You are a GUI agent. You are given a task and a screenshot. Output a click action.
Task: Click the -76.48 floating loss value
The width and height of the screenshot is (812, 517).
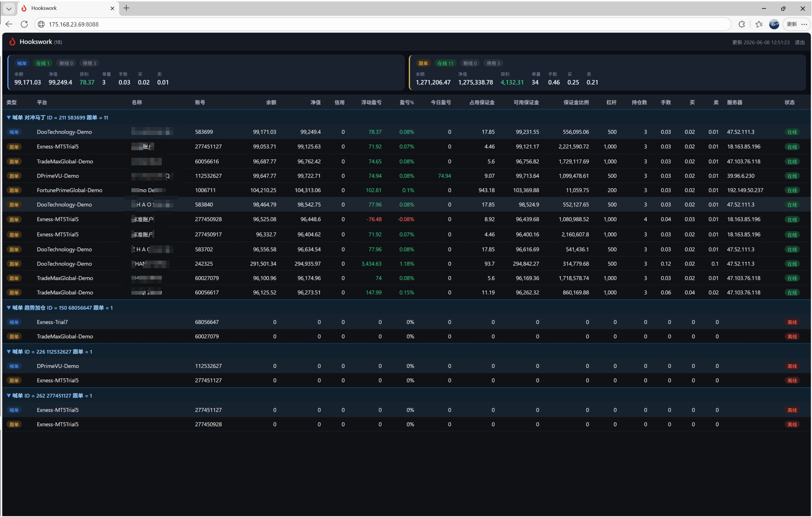pos(374,219)
